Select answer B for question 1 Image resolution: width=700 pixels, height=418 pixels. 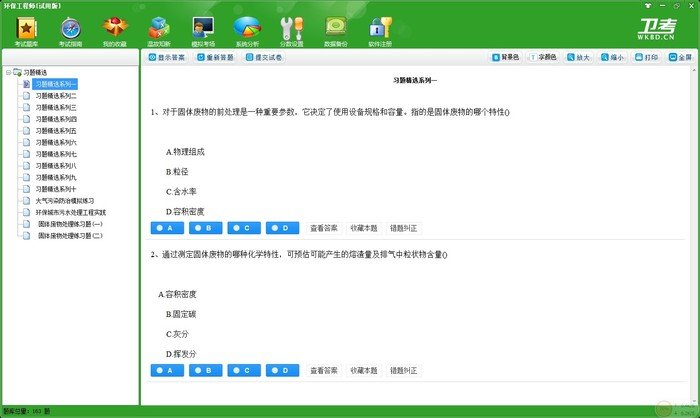(205, 228)
